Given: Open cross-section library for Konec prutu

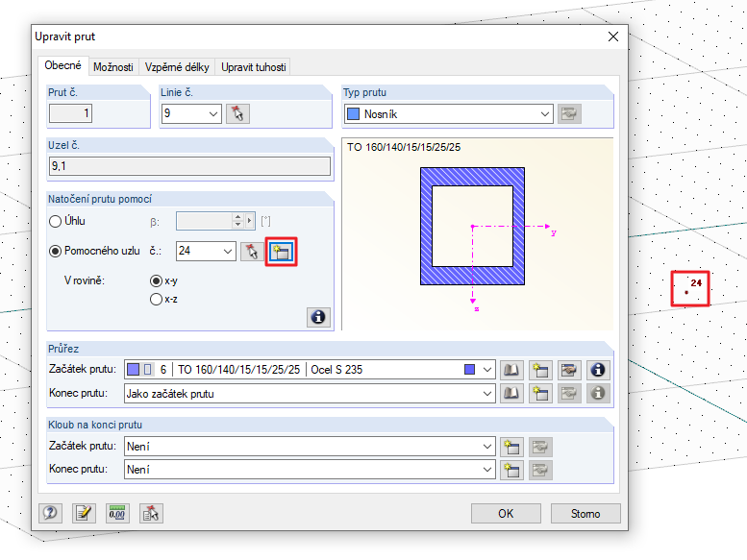Looking at the screenshot, I should [x=511, y=393].
